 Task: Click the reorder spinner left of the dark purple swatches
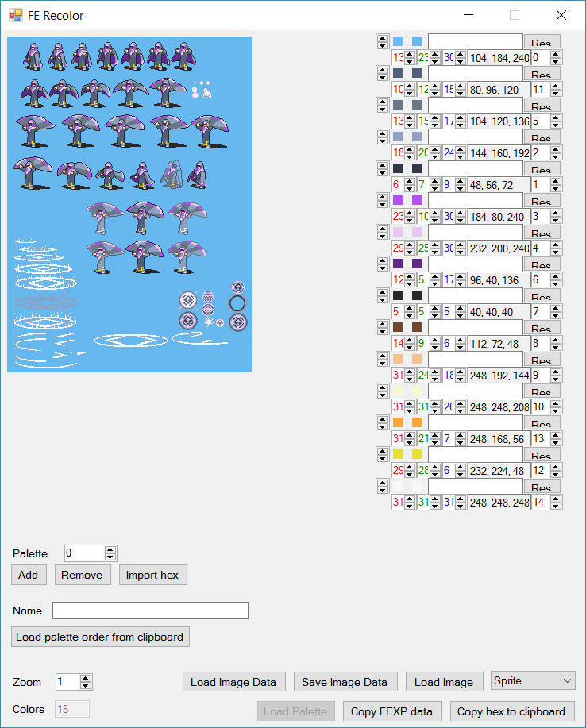382,264
